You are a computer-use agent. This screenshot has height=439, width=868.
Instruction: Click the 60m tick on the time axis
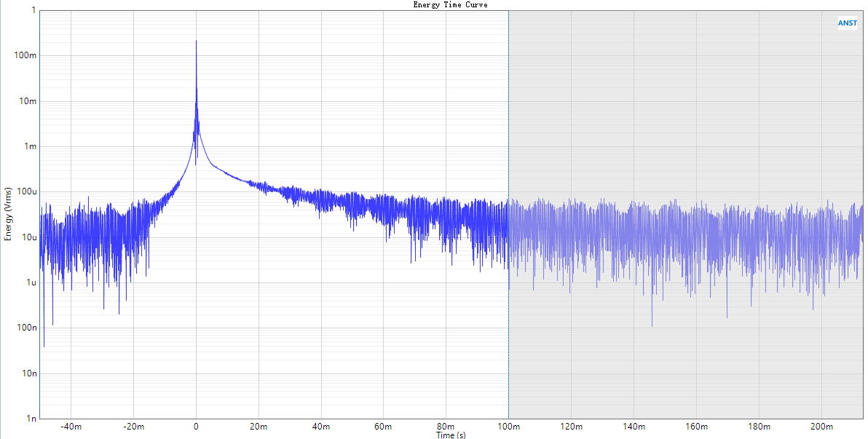point(384,427)
